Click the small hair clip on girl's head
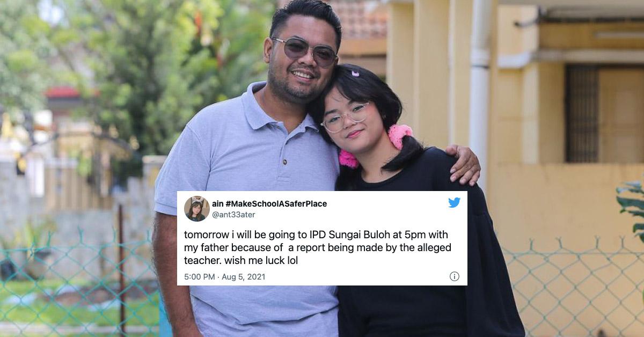The width and height of the screenshot is (644, 337). [355, 73]
